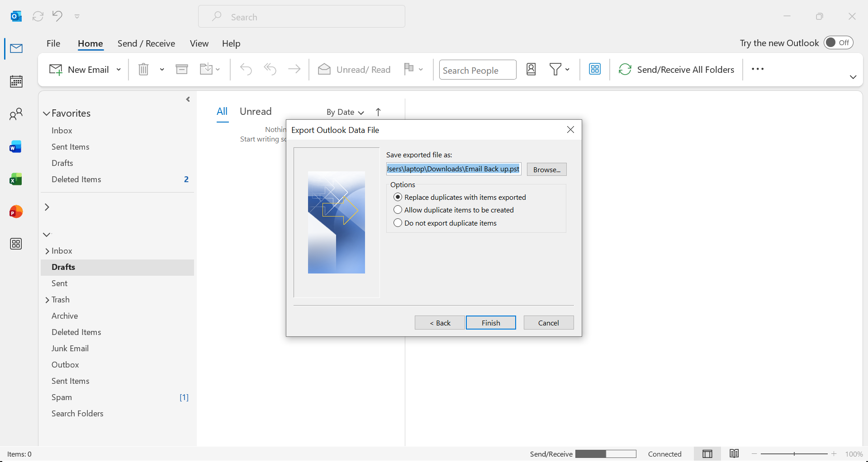Switch to Normal view icon in status bar

click(x=707, y=454)
